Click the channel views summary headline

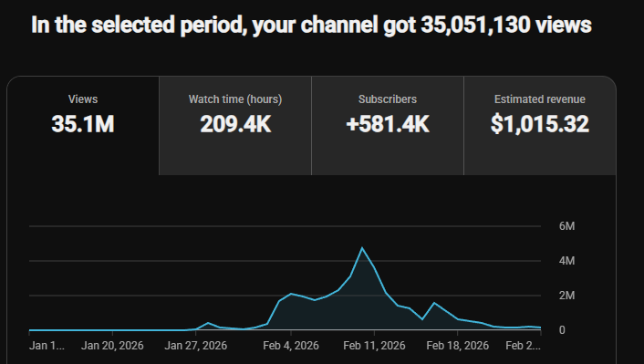(311, 25)
